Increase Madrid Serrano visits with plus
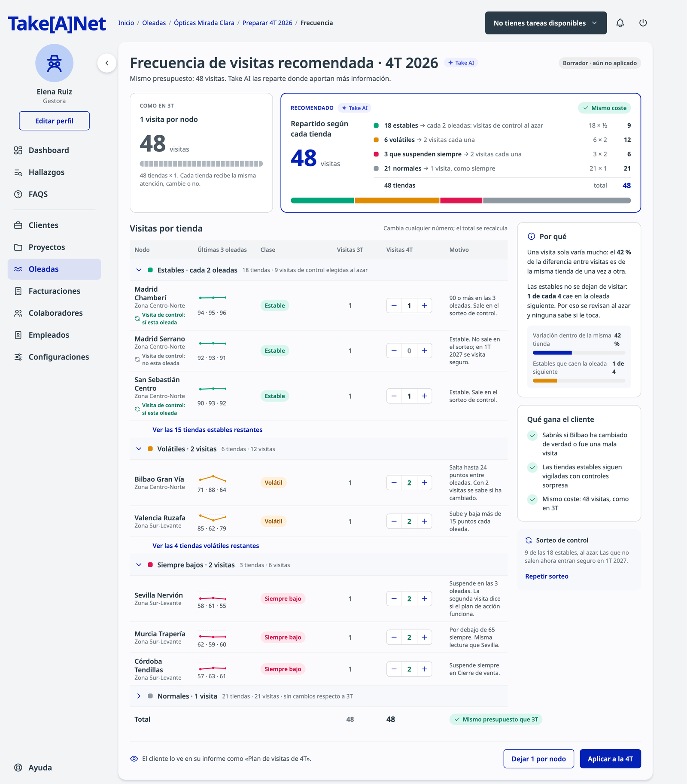687x784 pixels. pos(424,351)
